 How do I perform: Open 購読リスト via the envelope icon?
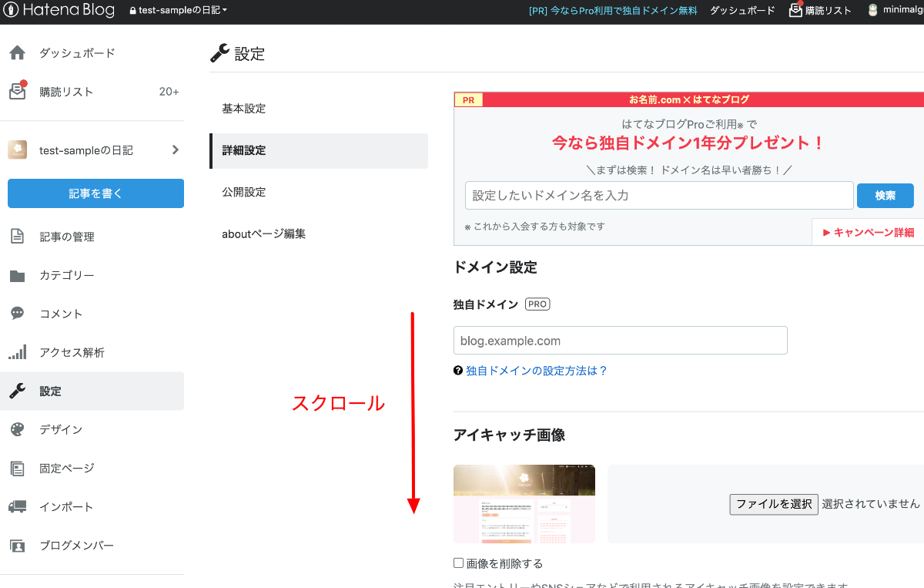(17, 91)
